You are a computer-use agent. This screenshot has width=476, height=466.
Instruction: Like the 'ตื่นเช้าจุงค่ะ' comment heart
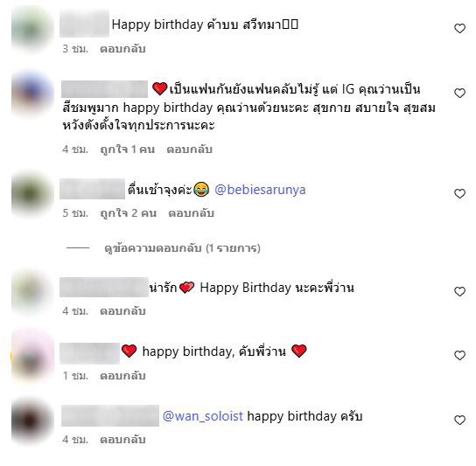[x=459, y=193]
